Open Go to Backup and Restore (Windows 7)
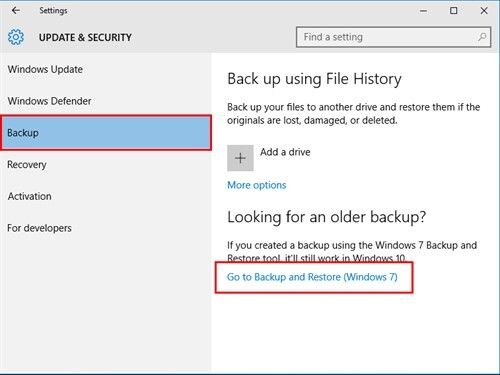500x375 pixels. [312, 277]
